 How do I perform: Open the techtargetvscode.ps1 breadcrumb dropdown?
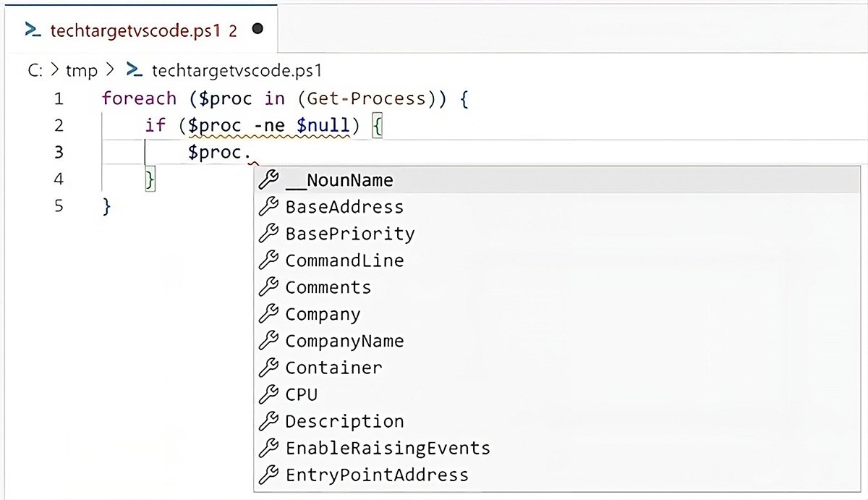pyautogui.click(x=237, y=70)
